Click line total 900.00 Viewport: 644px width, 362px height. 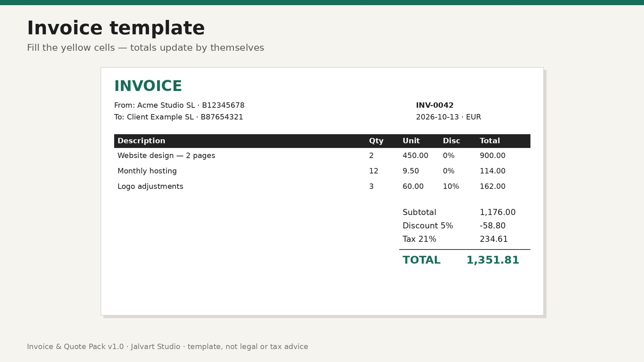tap(492, 156)
